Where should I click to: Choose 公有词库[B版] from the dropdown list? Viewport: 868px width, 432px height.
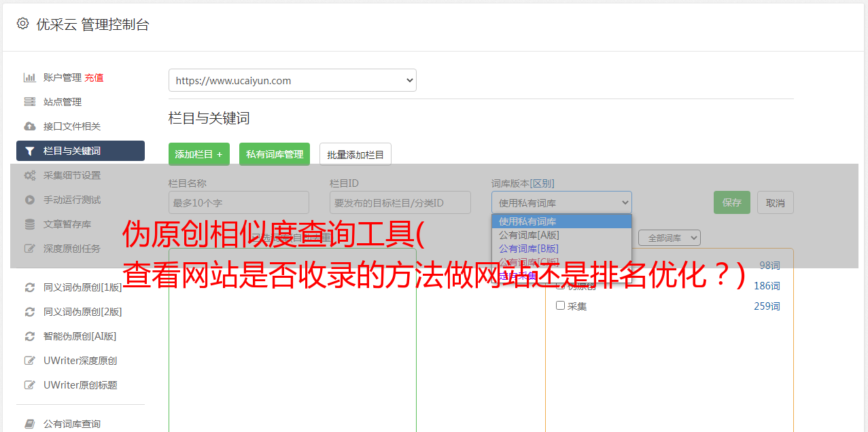561,249
